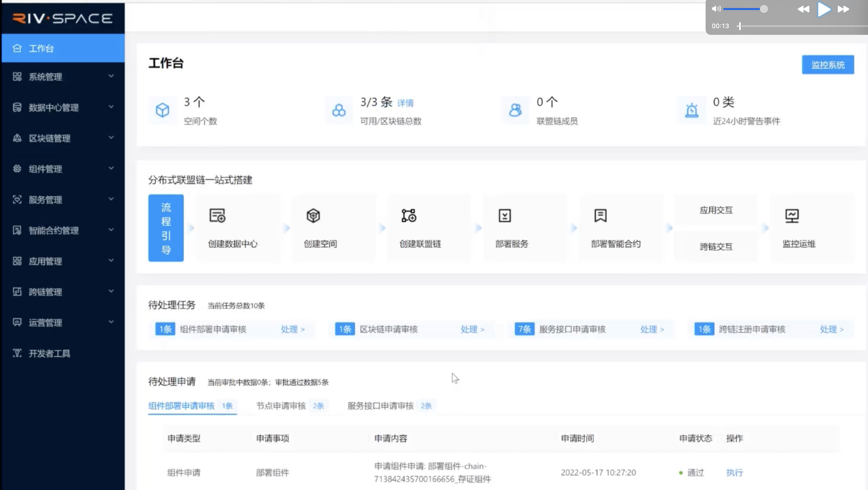Click the 创建空间 step icon

click(313, 216)
